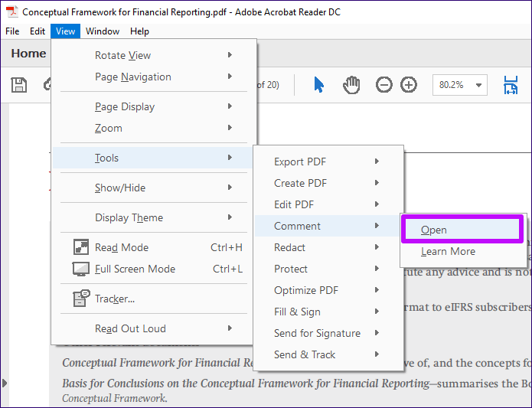
Task: Click Learn More in Comment submenu
Action: click(463, 251)
